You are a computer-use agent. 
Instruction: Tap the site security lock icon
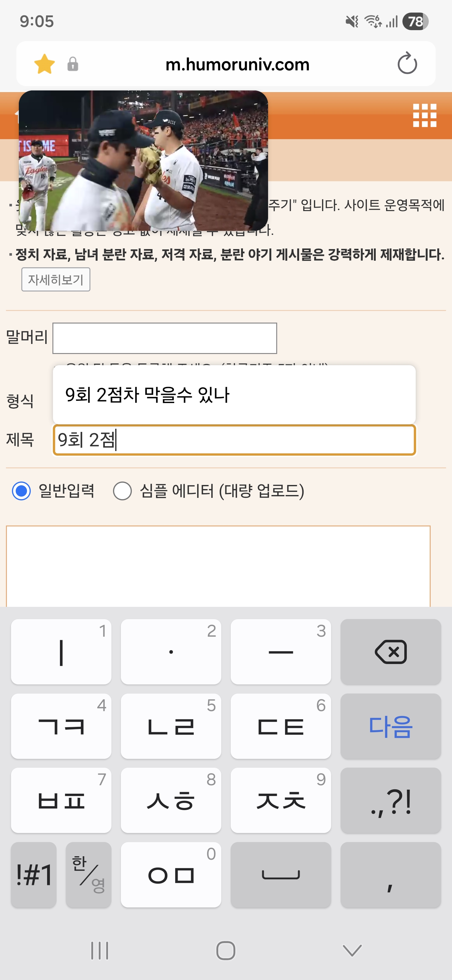[73, 64]
